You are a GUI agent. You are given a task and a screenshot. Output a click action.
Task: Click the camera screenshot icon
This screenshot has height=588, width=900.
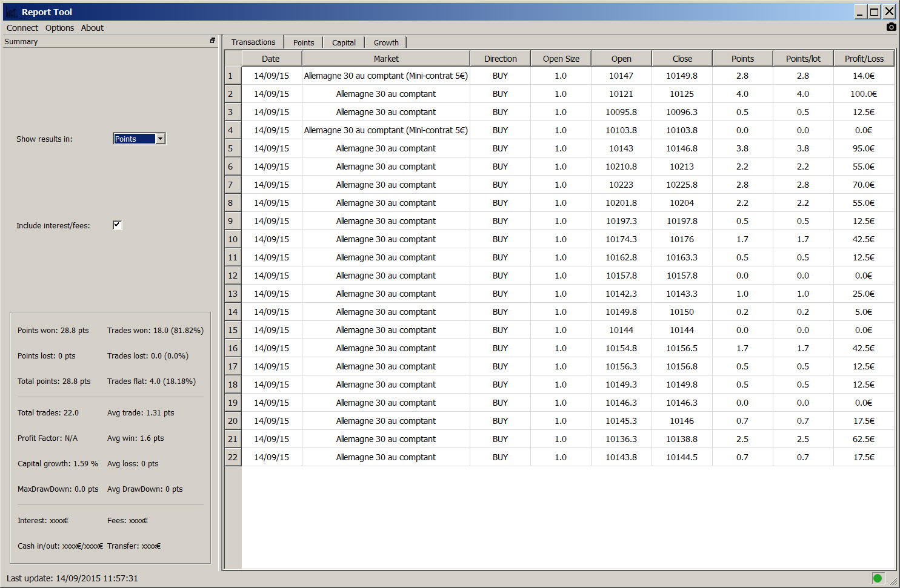coord(891,27)
